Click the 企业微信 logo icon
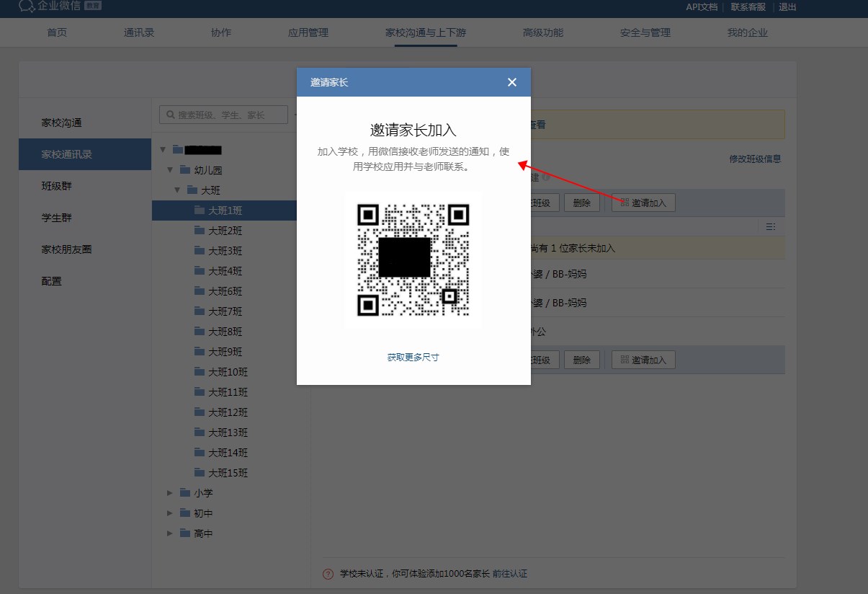Image resolution: width=868 pixels, height=594 pixels. click(27, 6)
